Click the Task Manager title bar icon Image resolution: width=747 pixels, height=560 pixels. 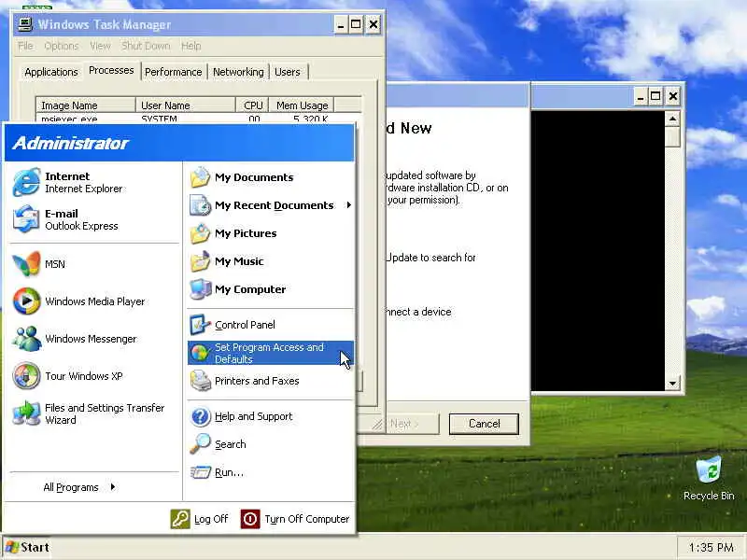[25, 24]
